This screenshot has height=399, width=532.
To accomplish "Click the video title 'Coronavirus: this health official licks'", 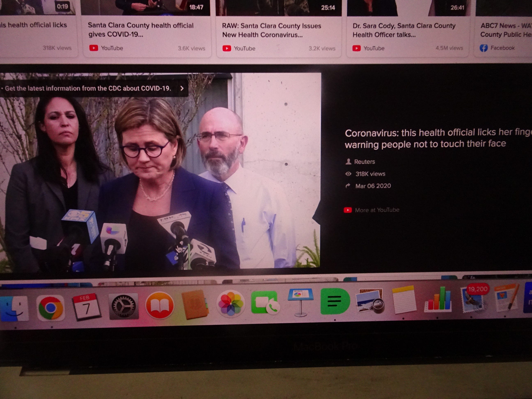I will (438, 138).
